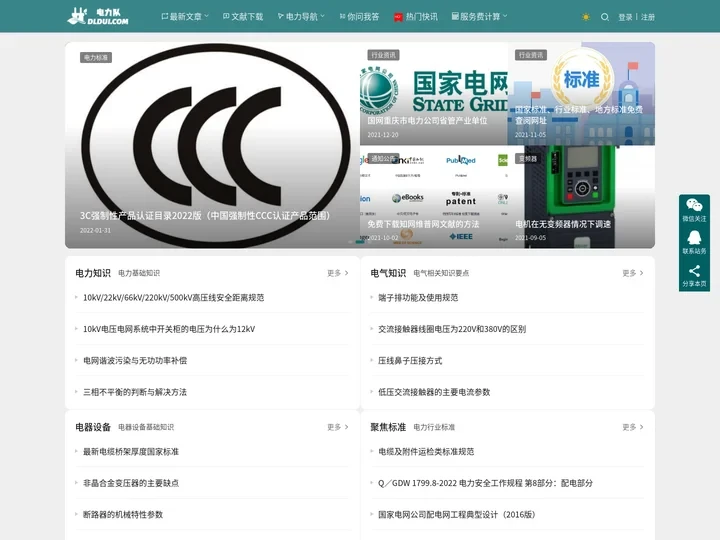Open 国家电网公司配电网工程典型设计（2016版）
Viewport: 720px width, 540px height.
pyautogui.click(x=457, y=514)
